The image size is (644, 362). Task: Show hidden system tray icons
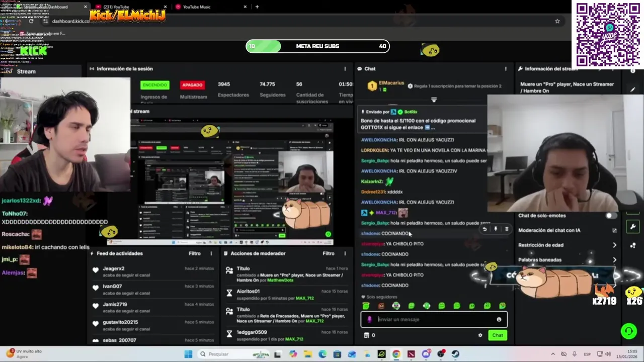pyautogui.click(x=553, y=354)
